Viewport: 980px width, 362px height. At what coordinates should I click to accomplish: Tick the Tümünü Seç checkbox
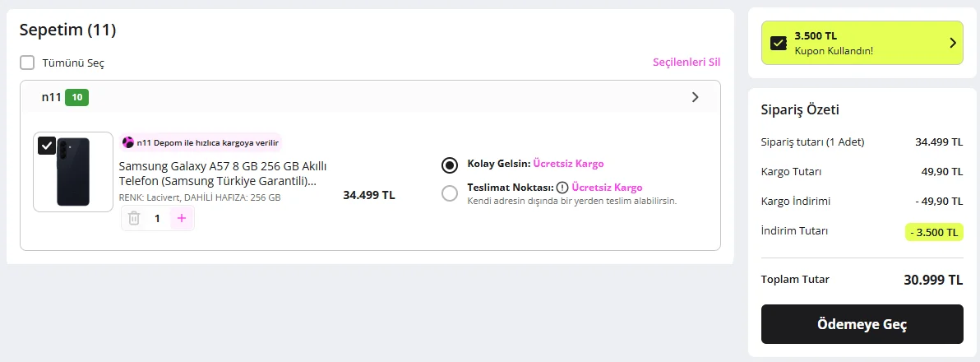click(x=28, y=63)
